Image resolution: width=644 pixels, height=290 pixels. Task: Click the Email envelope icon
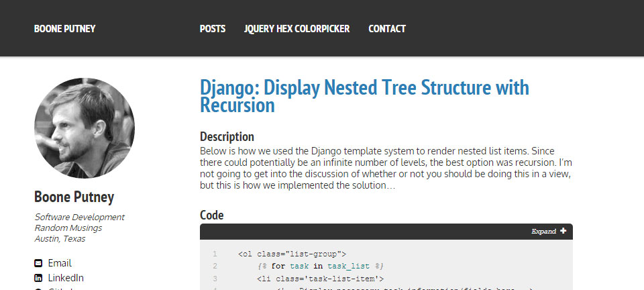point(38,263)
